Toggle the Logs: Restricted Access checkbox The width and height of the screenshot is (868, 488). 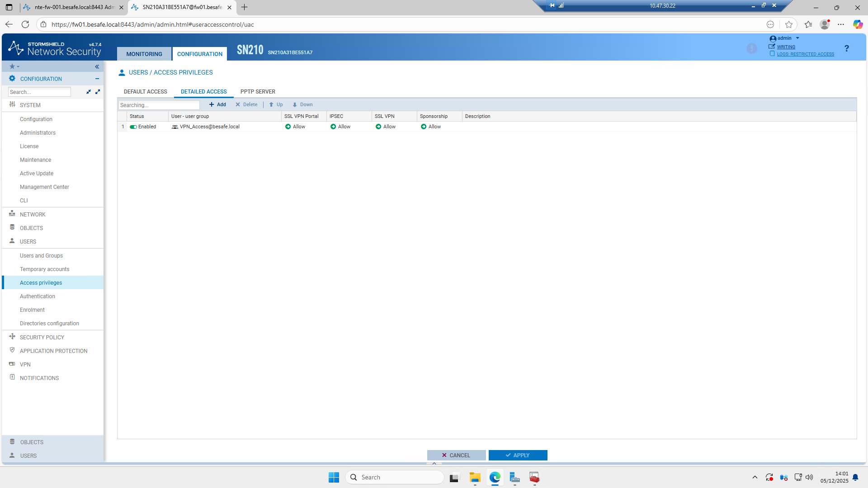point(772,54)
